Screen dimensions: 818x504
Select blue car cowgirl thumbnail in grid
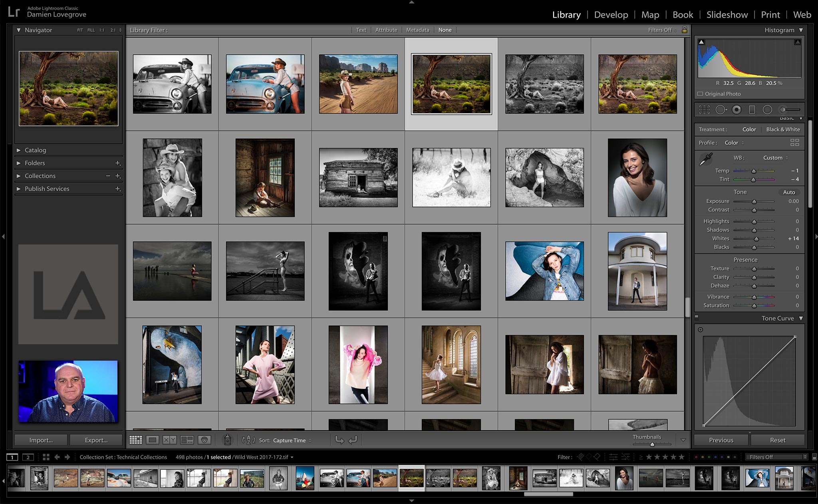point(265,84)
